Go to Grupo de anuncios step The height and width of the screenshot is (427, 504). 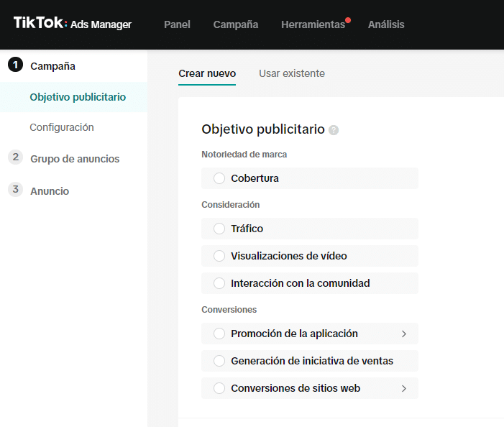tap(75, 159)
